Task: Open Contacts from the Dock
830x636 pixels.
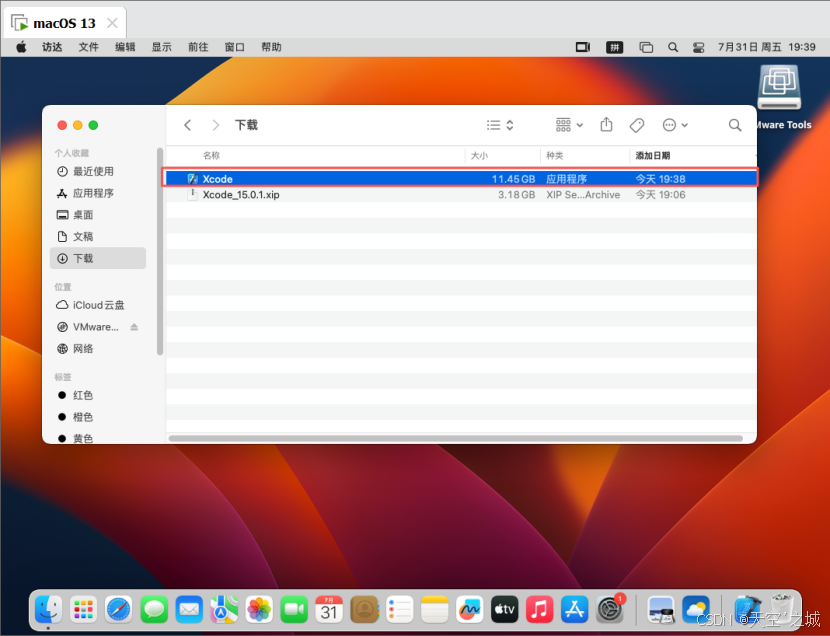Action: tap(364, 610)
